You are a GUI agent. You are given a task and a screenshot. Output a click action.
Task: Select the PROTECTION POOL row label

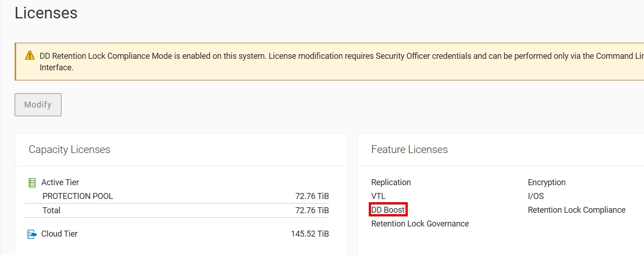(x=78, y=196)
